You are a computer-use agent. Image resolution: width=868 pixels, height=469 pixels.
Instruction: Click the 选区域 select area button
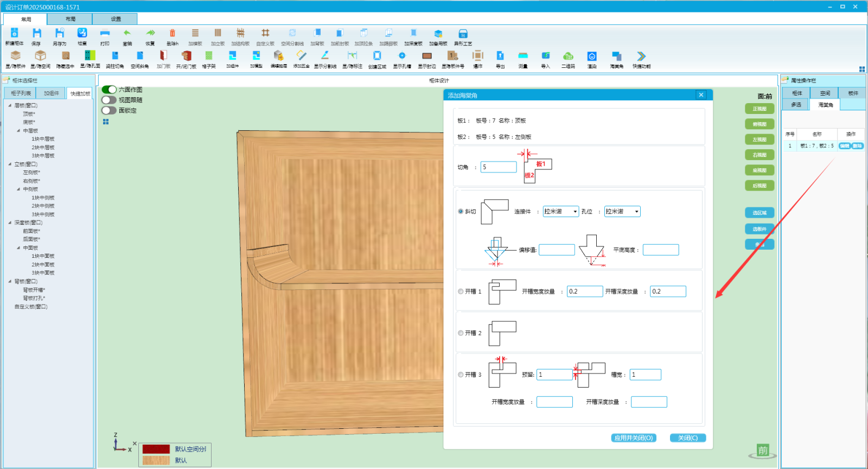point(759,213)
